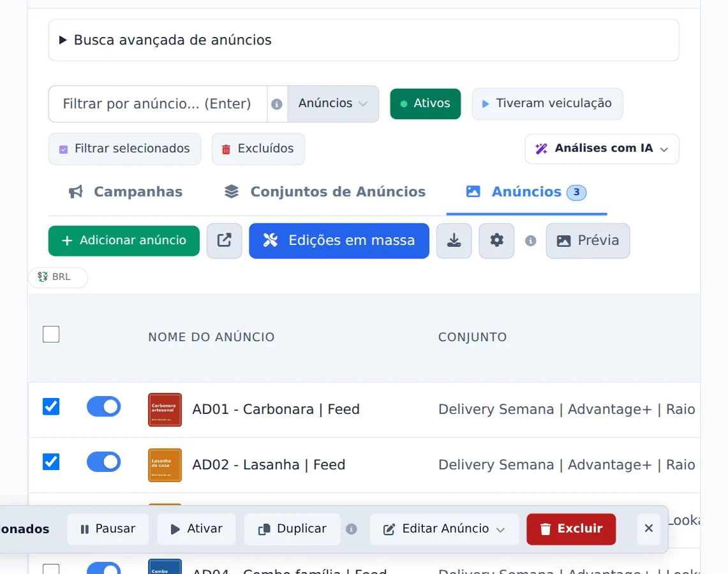Switch to Conjuntos de Anúncios tab
Viewport: 728px width, 574px height.
[x=325, y=191]
